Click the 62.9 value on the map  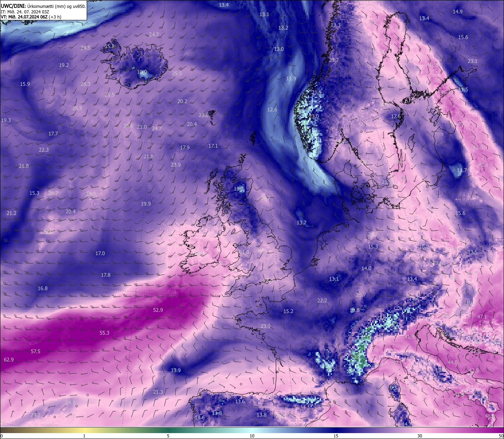click(x=9, y=359)
